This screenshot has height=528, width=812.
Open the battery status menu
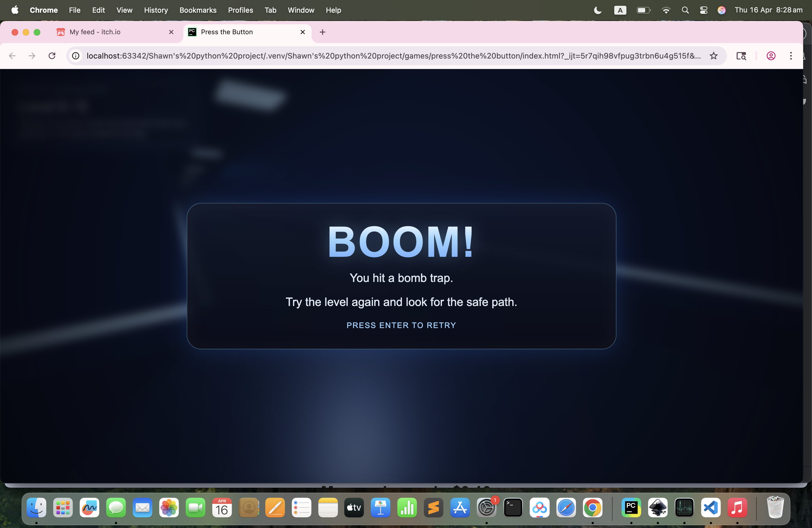click(644, 10)
